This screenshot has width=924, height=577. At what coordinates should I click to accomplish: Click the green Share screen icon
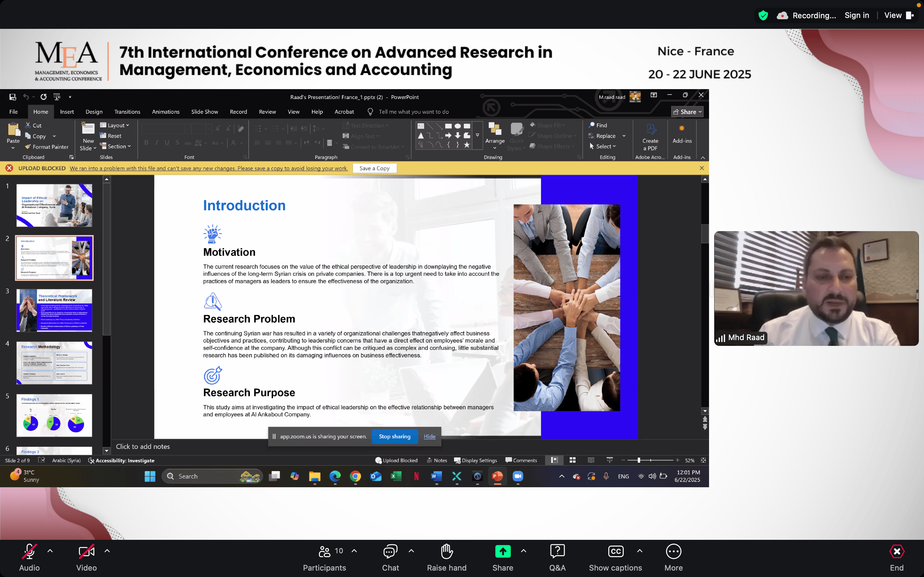(x=502, y=551)
